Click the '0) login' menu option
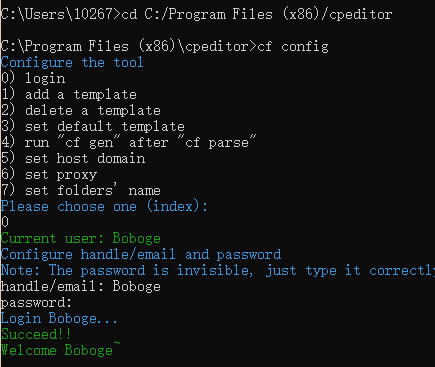435x367 pixels. [33, 78]
